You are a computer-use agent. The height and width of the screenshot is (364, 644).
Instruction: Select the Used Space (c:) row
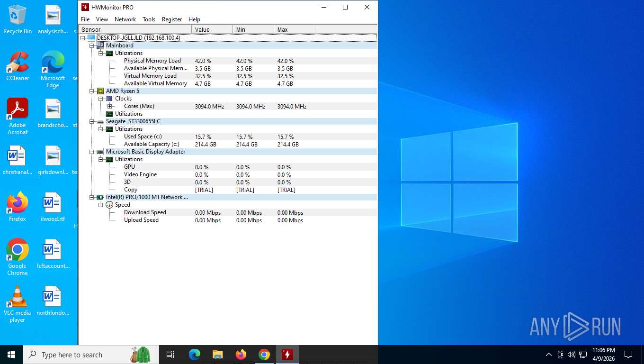coord(228,136)
